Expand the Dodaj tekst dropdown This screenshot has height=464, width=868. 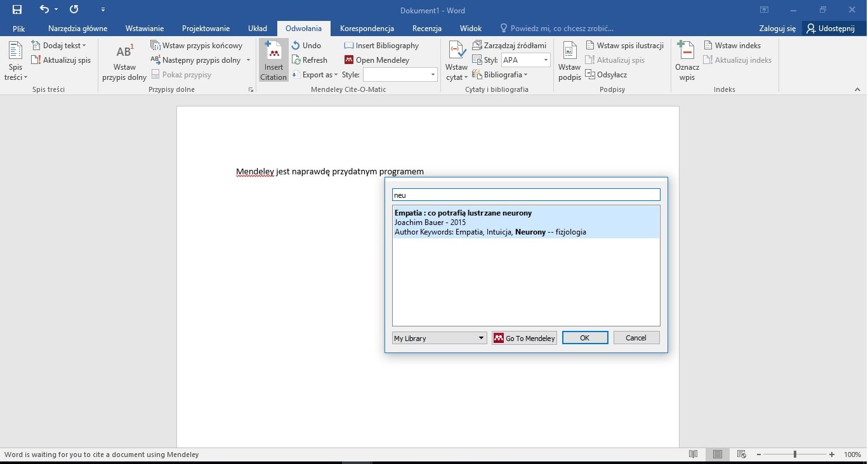click(x=59, y=46)
